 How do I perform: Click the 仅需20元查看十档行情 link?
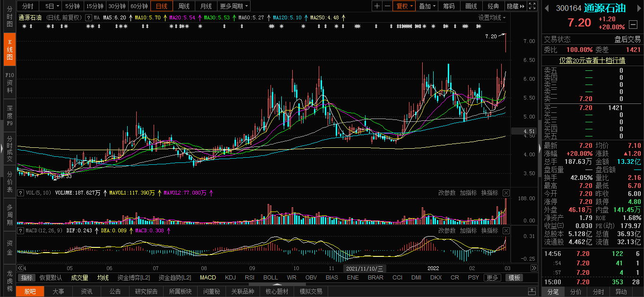pos(592,60)
